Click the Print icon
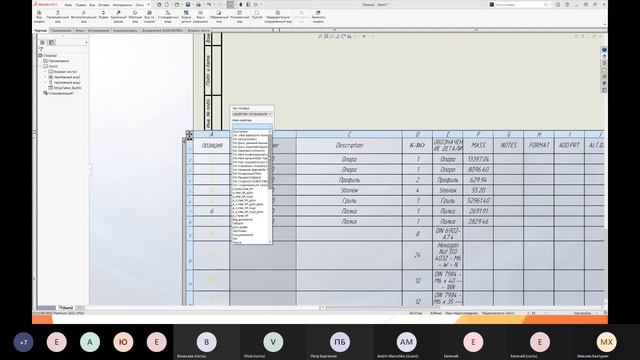The width and height of the screenshot is (640, 360). point(198,4)
